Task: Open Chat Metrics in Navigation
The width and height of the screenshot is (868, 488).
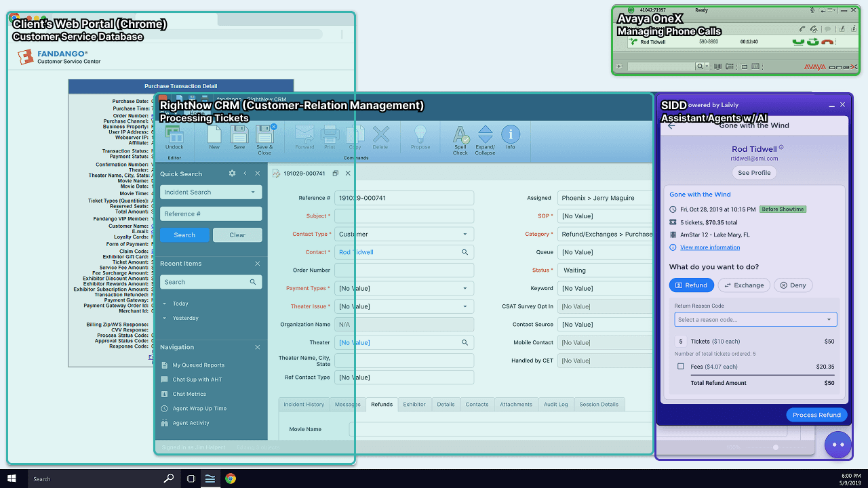Action: tap(189, 394)
